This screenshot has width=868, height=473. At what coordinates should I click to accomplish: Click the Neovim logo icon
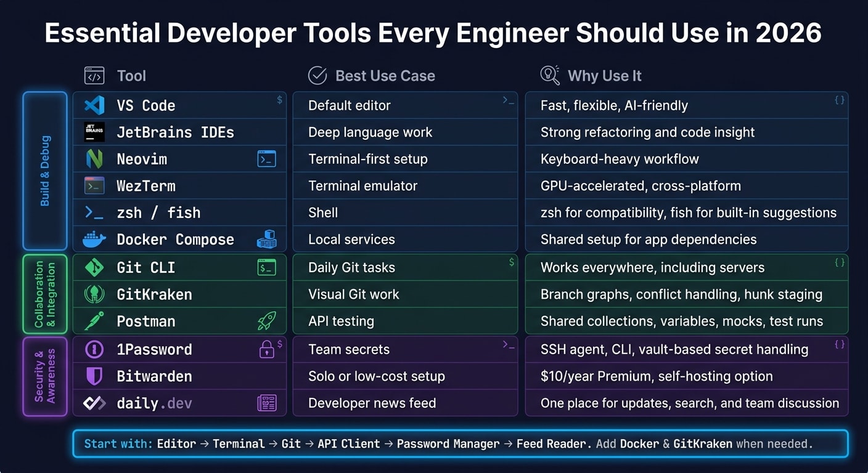tap(94, 159)
